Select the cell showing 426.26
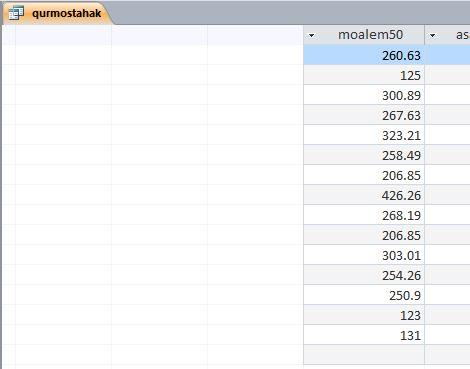Viewport: 470px width, 369px height. (364, 195)
